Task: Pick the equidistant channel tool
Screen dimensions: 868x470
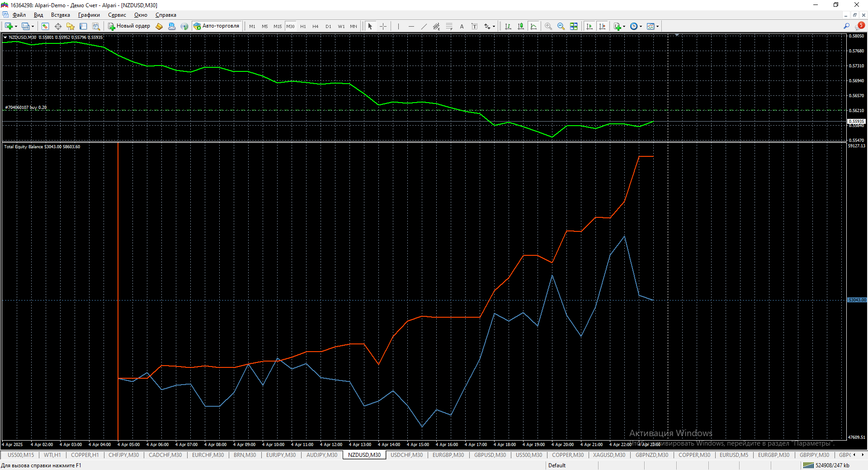Action: click(436, 26)
